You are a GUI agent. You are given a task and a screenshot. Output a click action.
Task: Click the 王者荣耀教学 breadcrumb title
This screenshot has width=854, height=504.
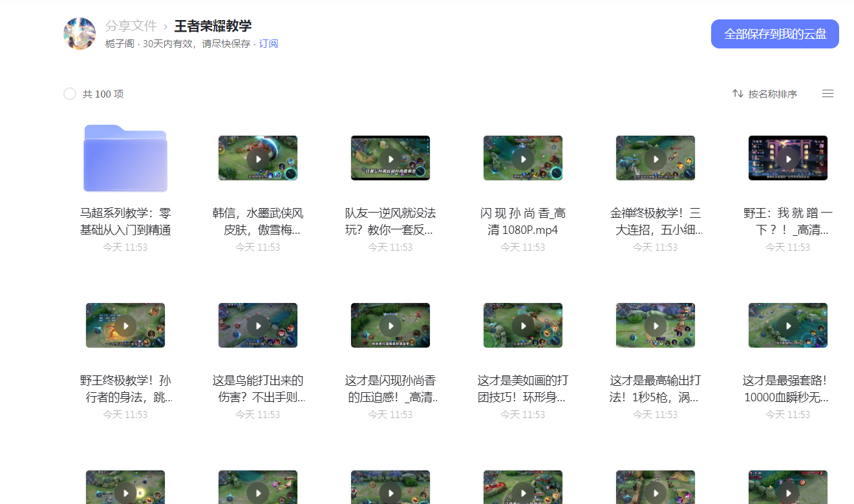tap(213, 26)
